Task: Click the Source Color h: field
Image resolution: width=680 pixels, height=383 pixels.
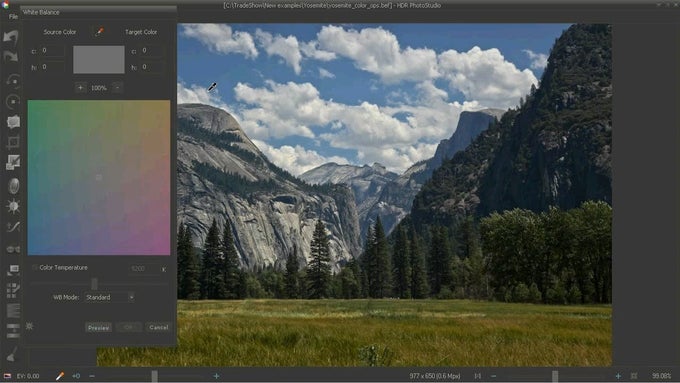Action: tap(52, 67)
